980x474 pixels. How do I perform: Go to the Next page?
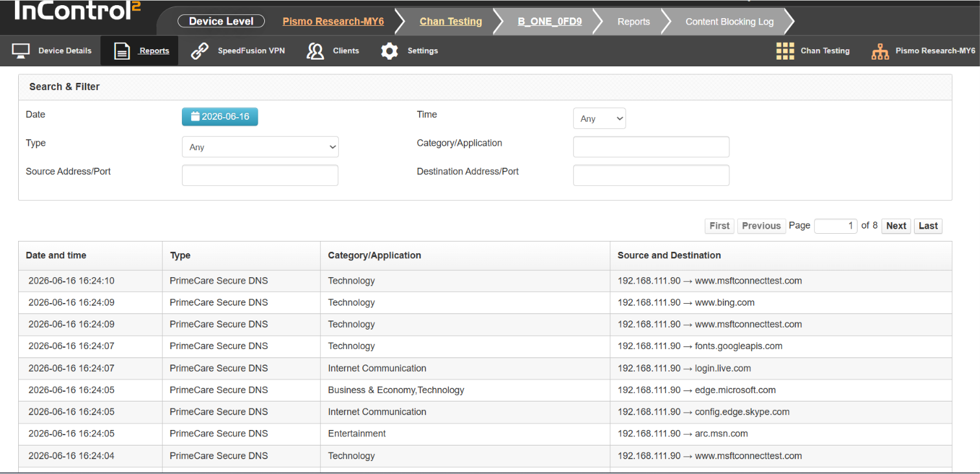pyautogui.click(x=896, y=226)
